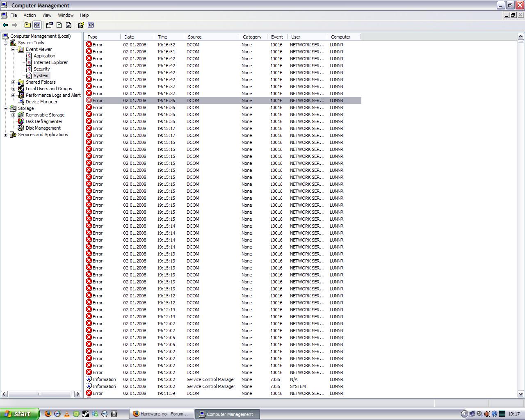Click the event list scroll-up arrow
The width and height of the screenshot is (525, 420).
(x=521, y=37)
